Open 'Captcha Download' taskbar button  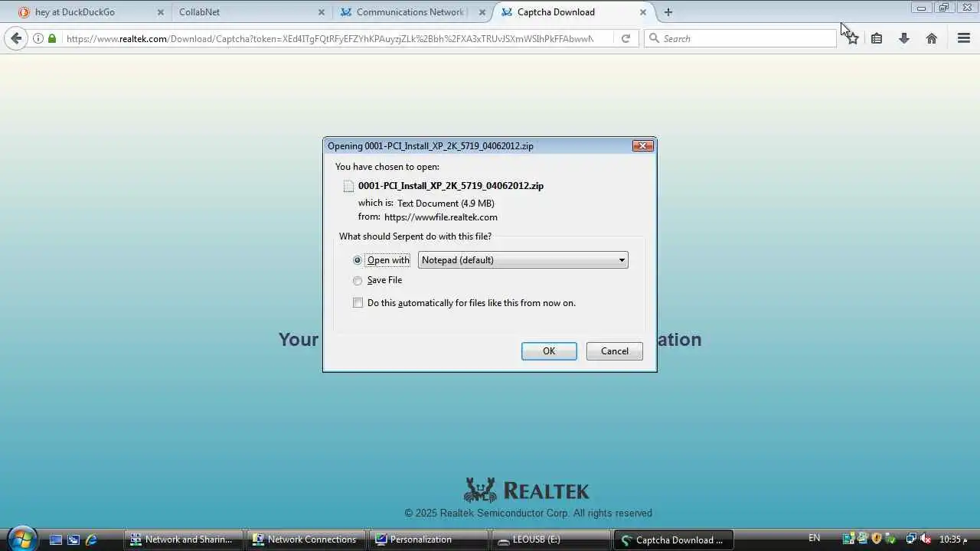673,540
